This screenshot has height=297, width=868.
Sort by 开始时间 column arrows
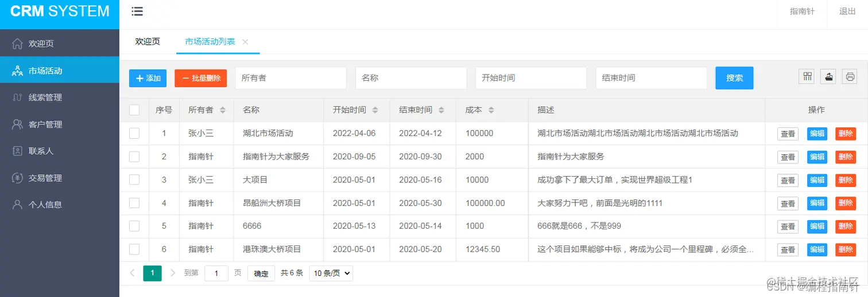[375, 110]
